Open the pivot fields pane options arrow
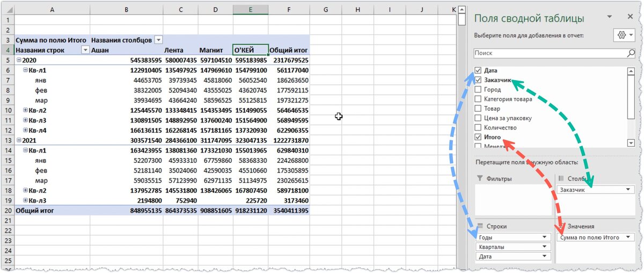This screenshot has width=644, height=273. pyautogui.click(x=609, y=17)
